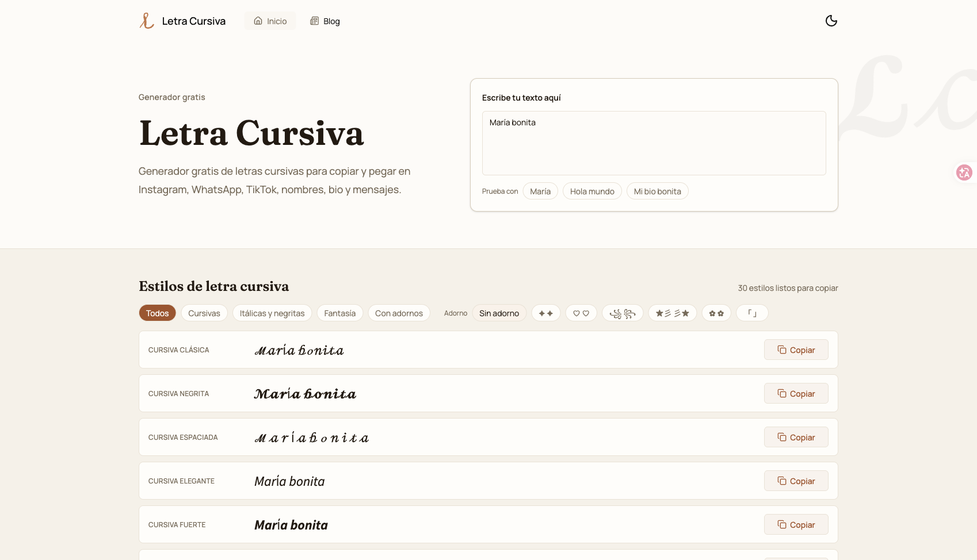The width and height of the screenshot is (977, 560).
Task: Filter styles by Itálicas y negritas
Action: [272, 313]
